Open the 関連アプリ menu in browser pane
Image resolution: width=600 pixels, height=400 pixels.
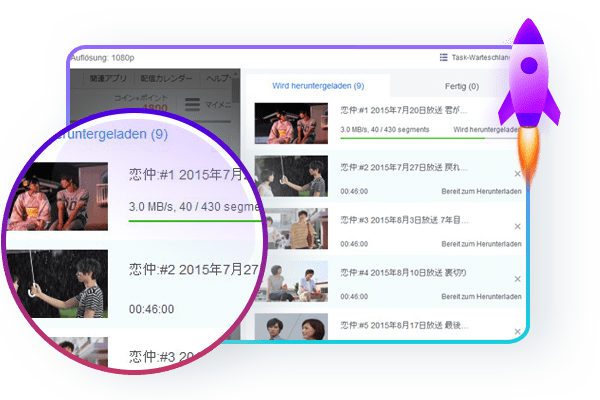pos(108,78)
